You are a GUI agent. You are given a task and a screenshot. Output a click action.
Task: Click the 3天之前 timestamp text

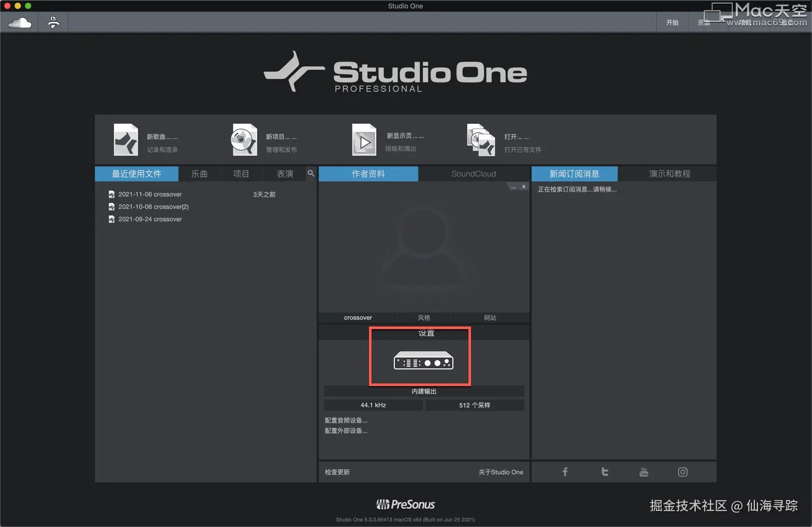(264, 194)
